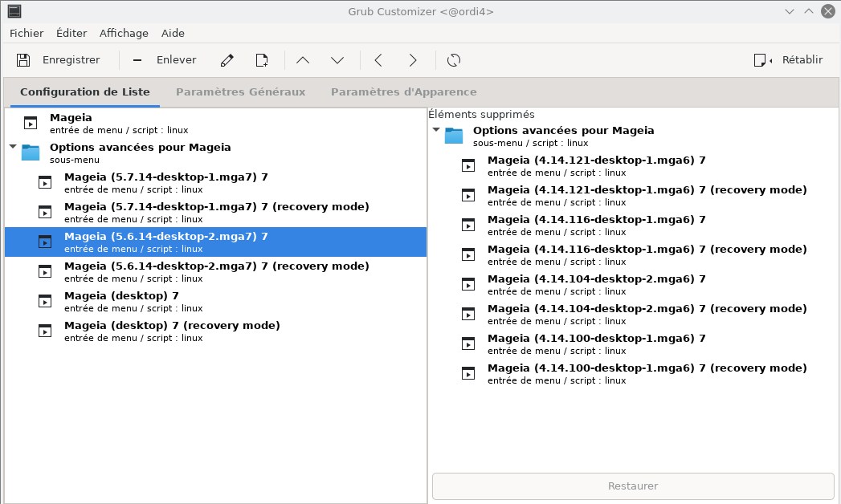The height and width of the screenshot is (504, 841).
Task: Click the Rétablir revert icon
Action: tap(762, 60)
